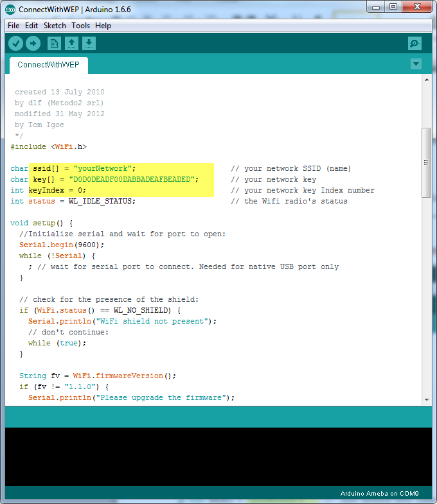
Task: Open the Sketch menu
Action: pos(55,26)
